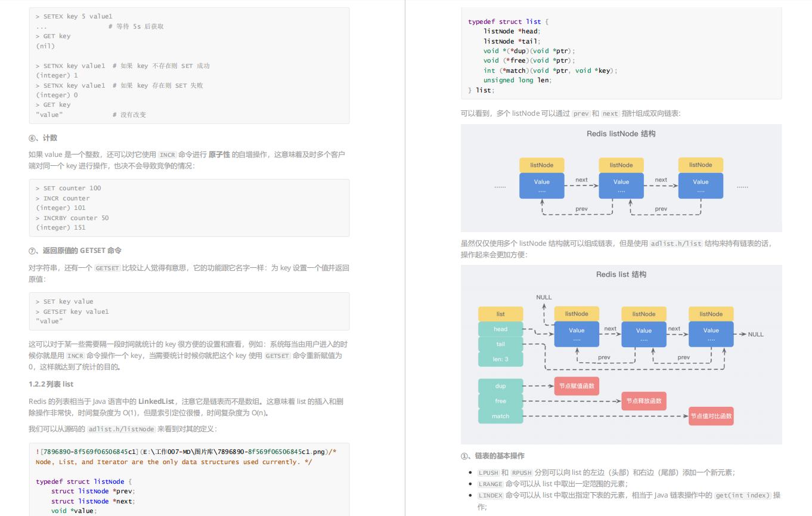812x516 pixels.
Task: Select the red dup box
Action: [500, 386]
